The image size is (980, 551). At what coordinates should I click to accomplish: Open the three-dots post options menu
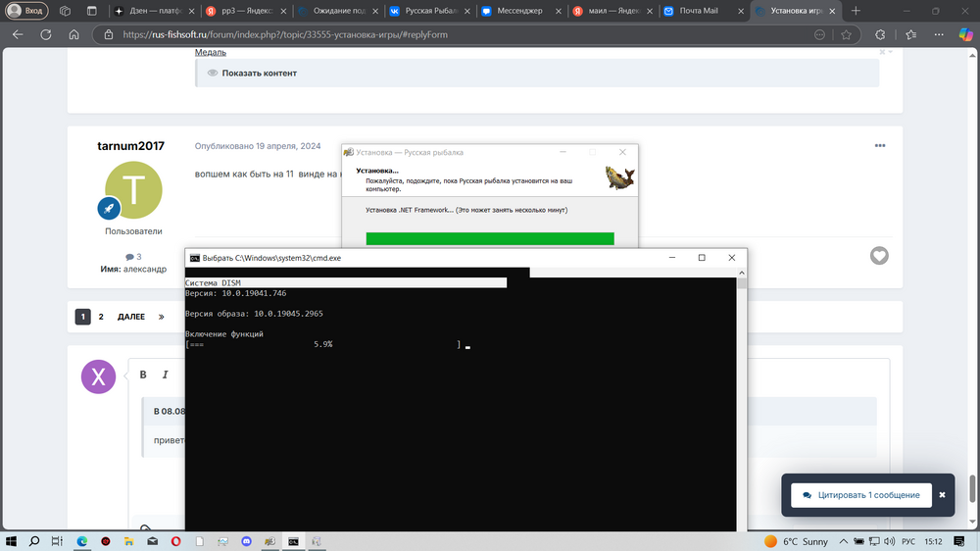[x=880, y=146]
